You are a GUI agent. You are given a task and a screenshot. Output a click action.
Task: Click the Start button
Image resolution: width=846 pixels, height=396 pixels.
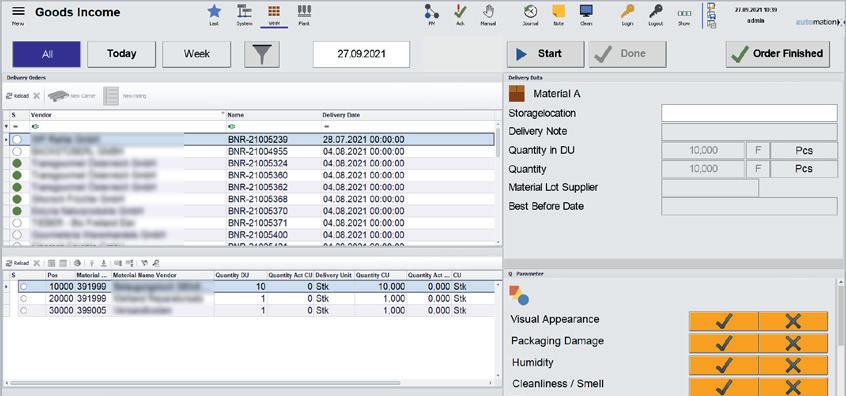click(x=545, y=54)
